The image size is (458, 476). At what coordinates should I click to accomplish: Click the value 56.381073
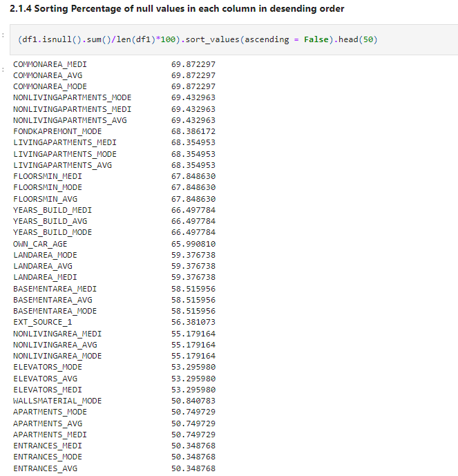tap(193, 322)
